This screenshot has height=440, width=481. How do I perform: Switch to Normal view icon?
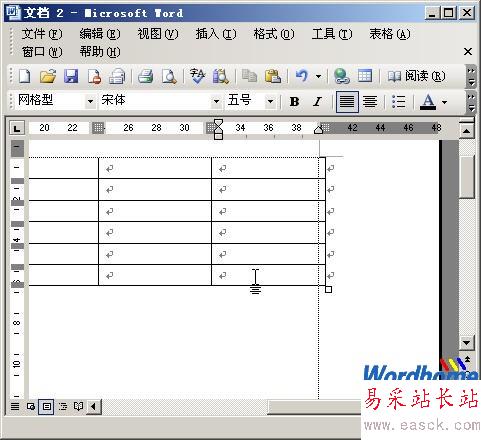click(15, 406)
